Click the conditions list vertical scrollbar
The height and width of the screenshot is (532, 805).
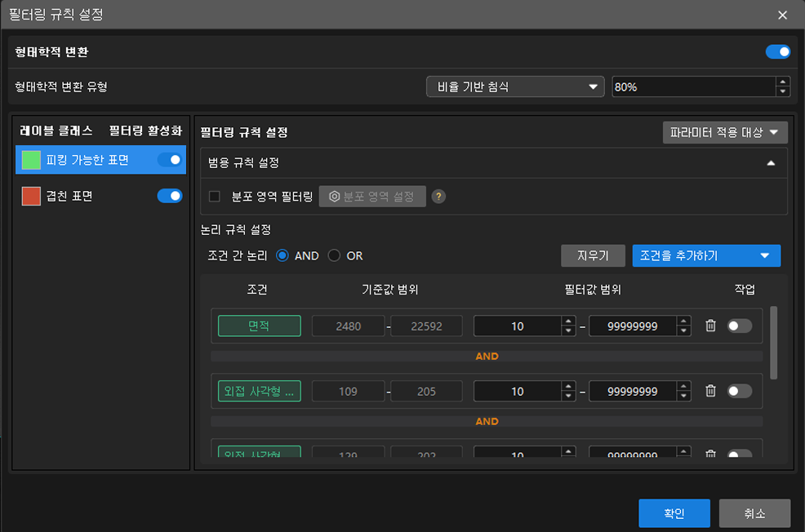point(774,343)
